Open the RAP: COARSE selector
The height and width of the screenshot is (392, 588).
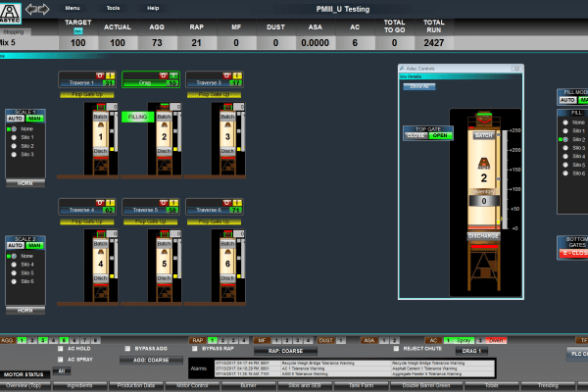tap(285, 351)
